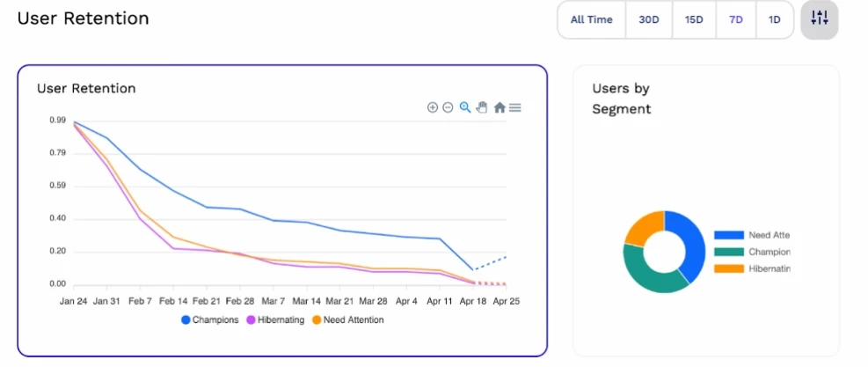Click the Jan 24 axis label

pyautogui.click(x=74, y=302)
